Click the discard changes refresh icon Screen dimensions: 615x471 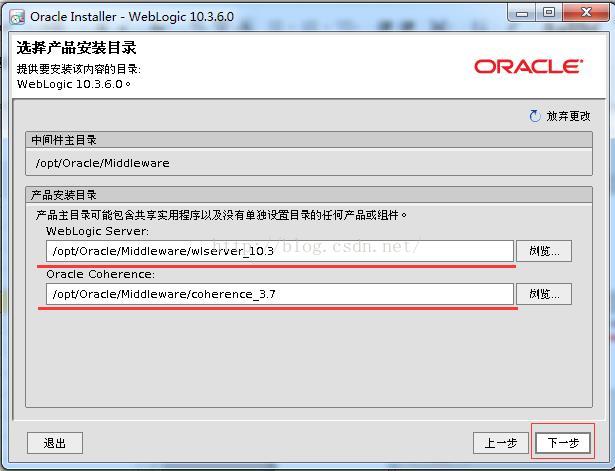tap(535, 116)
